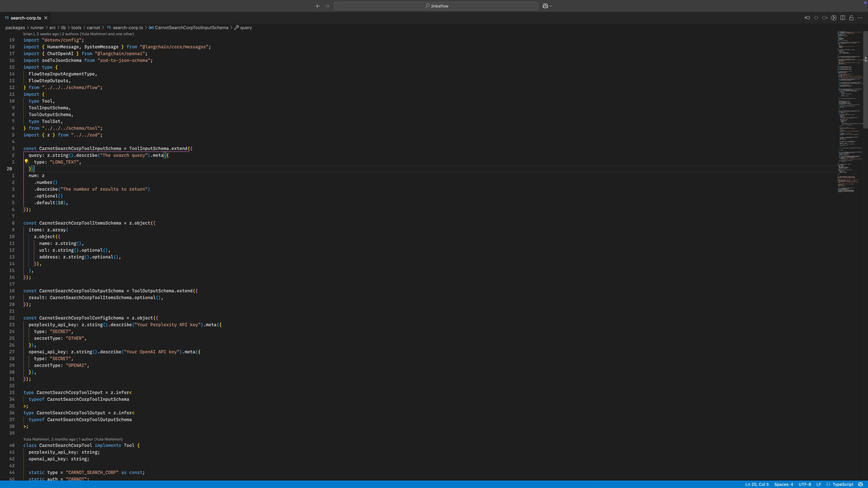Click the UTF-8 encoding indicator

[x=805, y=484]
